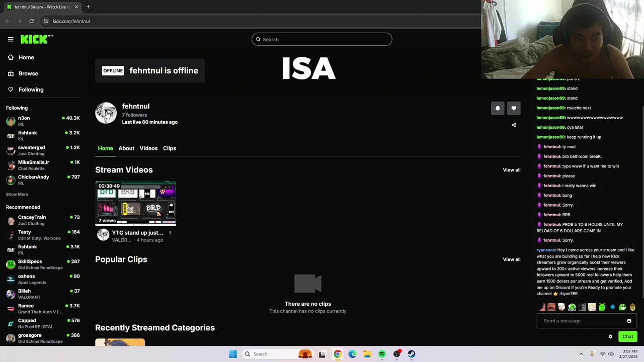The width and height of the screenshot is (644, 362).
Task: View all Stream Videos
Action: point(512,170)
